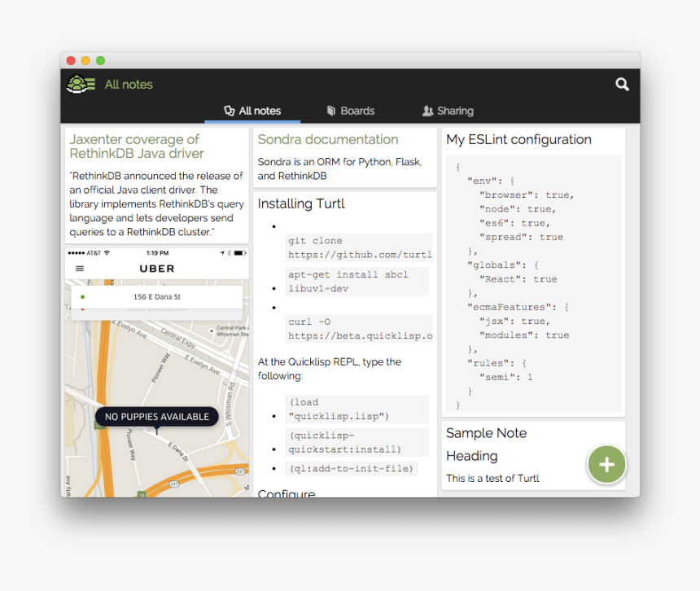Image resolution: width=700 pixels, height=591 pixels.
Task: Click the Sharing tab people icon
Action: pos(427,111)
